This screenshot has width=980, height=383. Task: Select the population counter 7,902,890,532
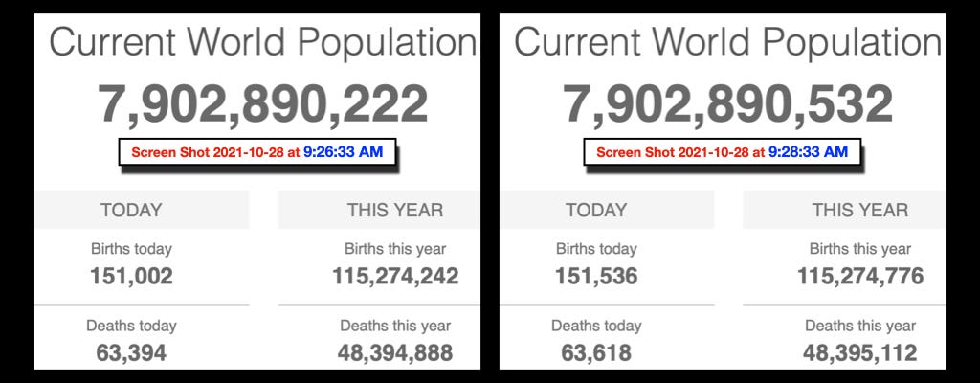(x=728, y=103)
